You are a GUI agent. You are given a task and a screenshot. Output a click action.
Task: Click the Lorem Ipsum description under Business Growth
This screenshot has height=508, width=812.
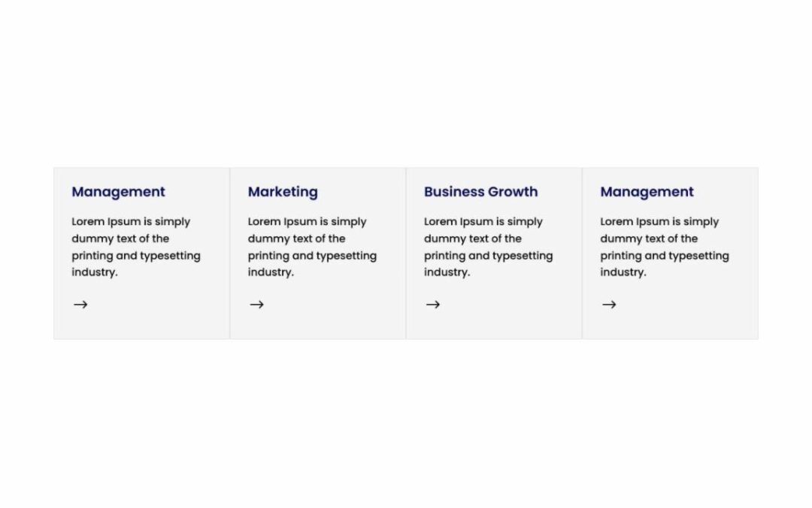pos(489,247)
